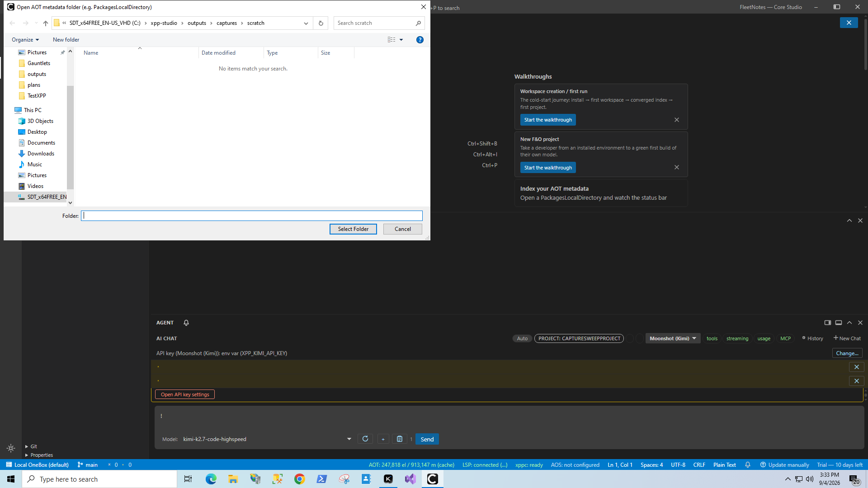Click the main git branch indicator in status bar
This screenshot has height=488, width=868.
point(88,465)
